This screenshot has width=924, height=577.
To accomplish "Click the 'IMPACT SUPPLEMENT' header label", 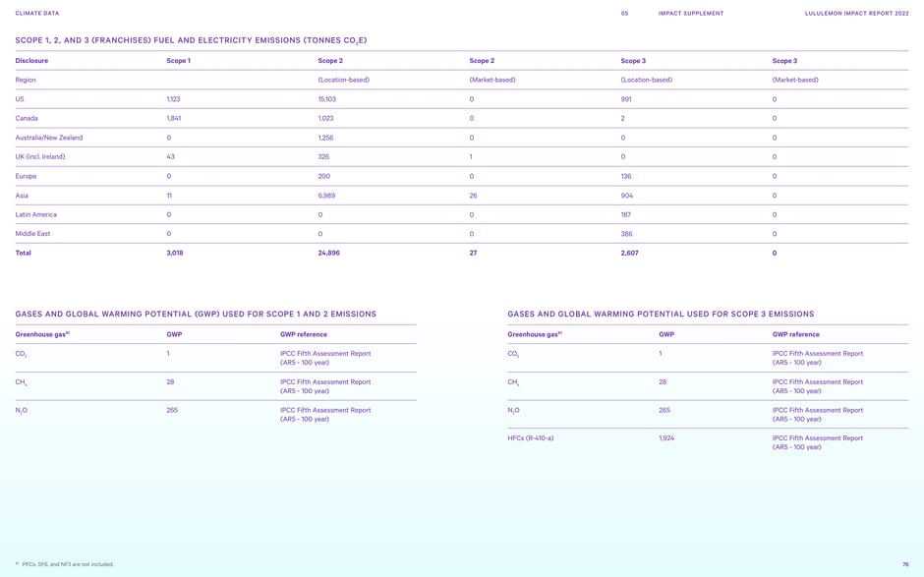I will click(691, 13).
